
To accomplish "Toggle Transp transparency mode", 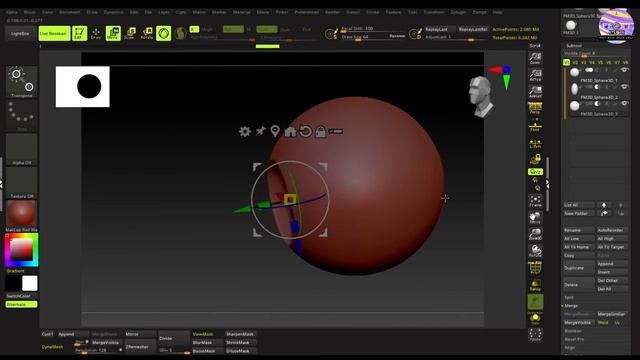I will point(535,284).
